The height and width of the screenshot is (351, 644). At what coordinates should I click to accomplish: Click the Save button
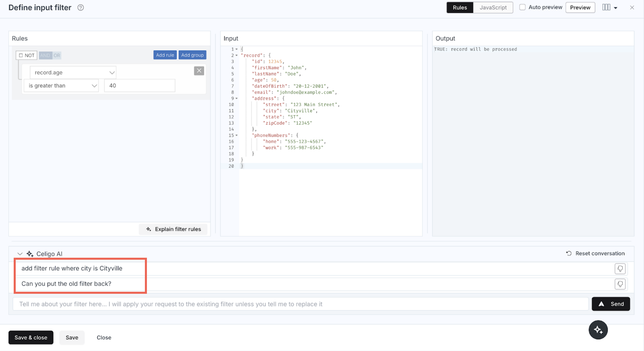tap(72, 337)
